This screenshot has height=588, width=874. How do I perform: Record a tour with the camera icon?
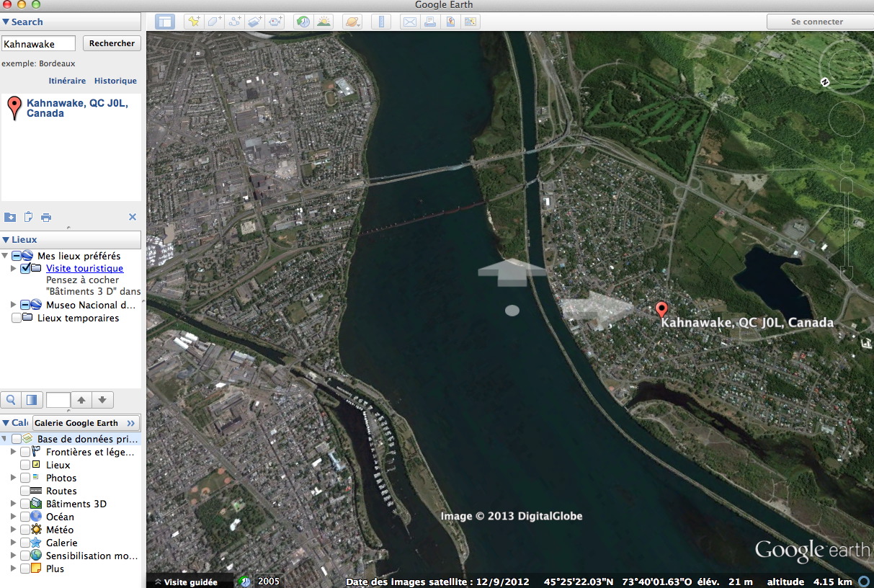(x=276, y=22)
